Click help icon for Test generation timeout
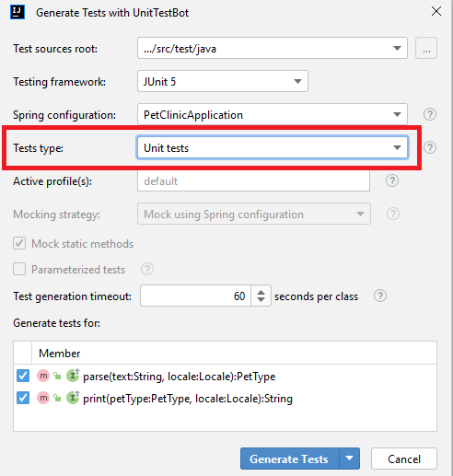453x476 pixels. [380, 296]
